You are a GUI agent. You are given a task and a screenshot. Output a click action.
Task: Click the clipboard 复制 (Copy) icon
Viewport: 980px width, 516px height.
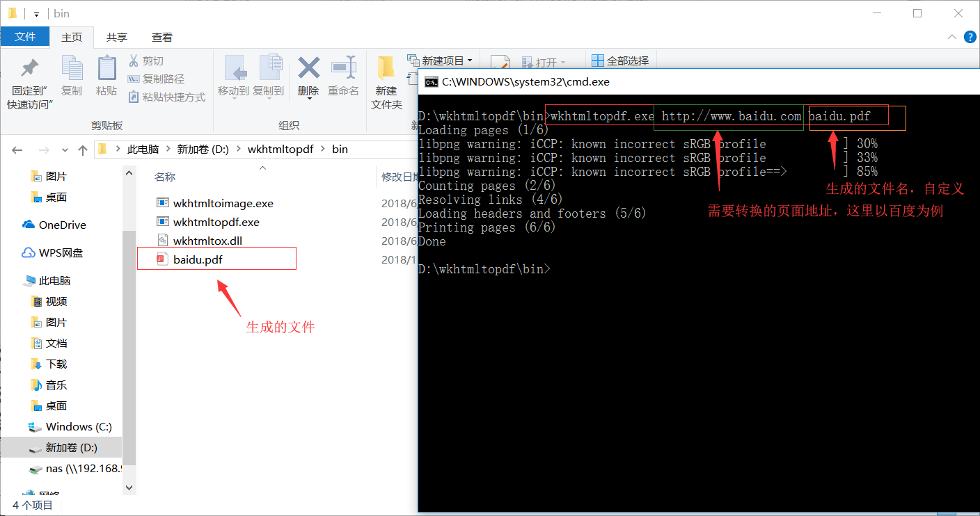[72, 68]
